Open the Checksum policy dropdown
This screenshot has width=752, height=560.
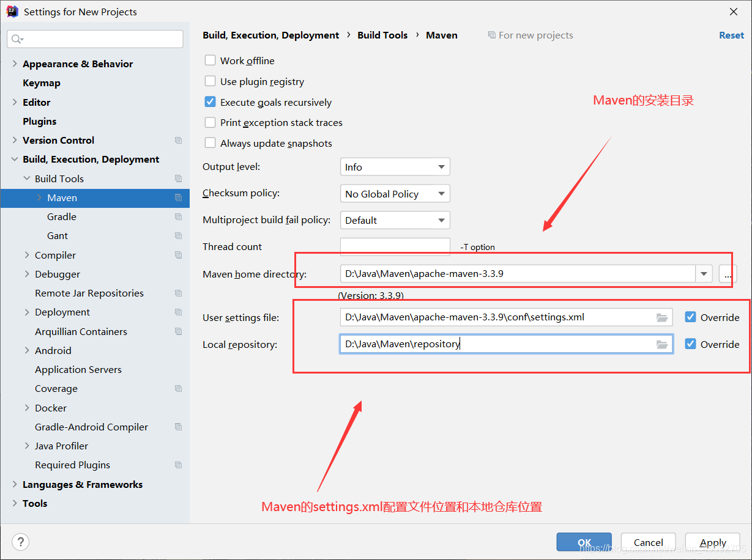[395, 194]
